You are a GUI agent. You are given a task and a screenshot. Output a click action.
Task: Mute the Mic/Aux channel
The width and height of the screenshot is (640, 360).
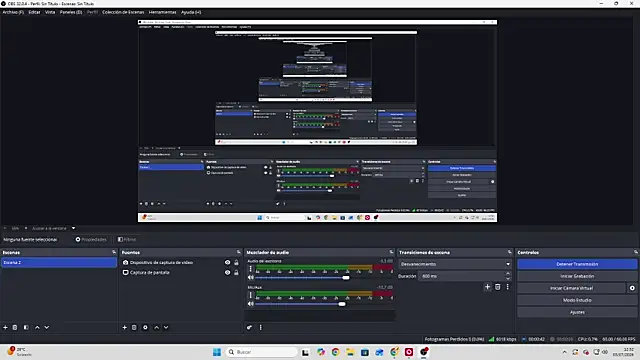[251, 304]
